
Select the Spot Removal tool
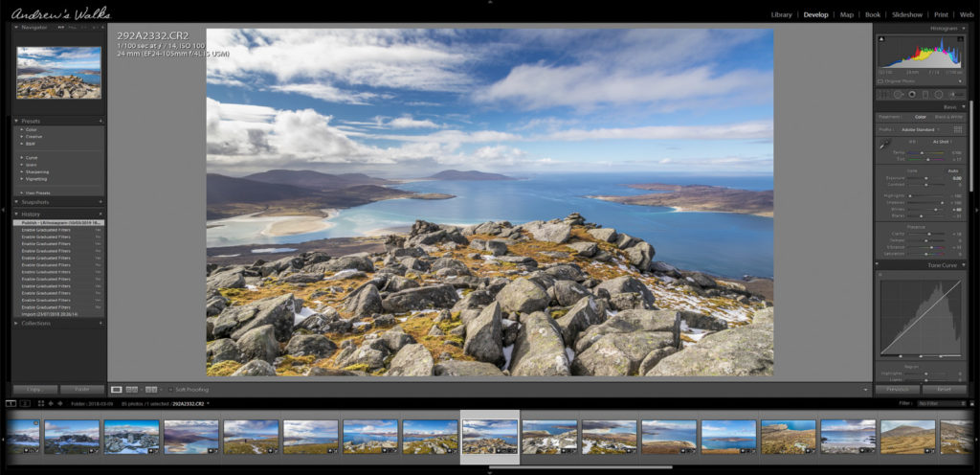tap(899, 94)
